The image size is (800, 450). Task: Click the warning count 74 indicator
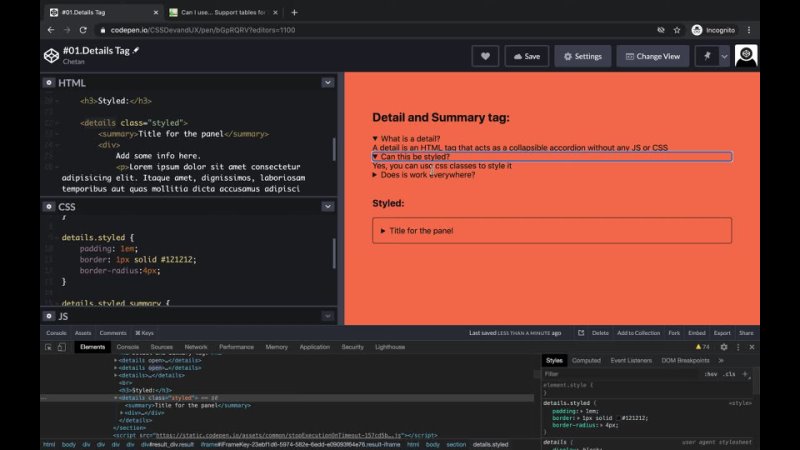pyautogui.click(x=703, y=347)
